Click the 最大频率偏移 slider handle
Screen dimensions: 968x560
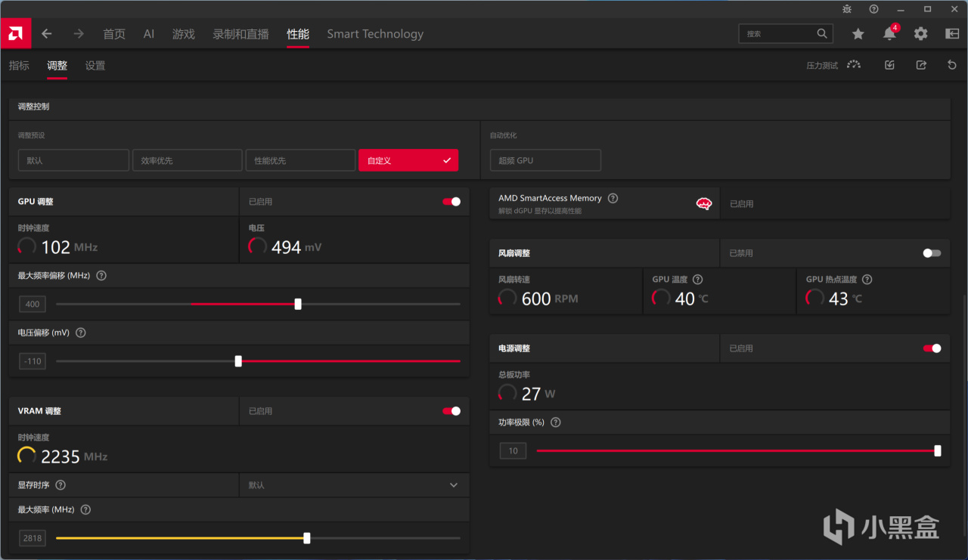coord(298,304)
